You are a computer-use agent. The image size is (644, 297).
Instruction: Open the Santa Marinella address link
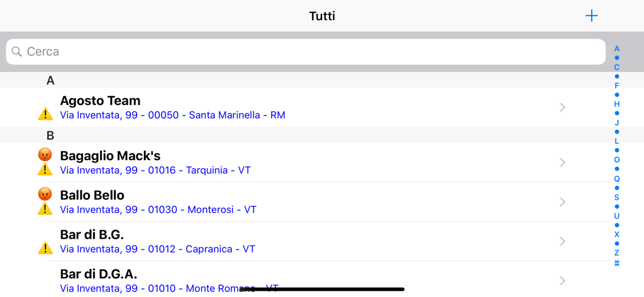[x=172, y=116]
